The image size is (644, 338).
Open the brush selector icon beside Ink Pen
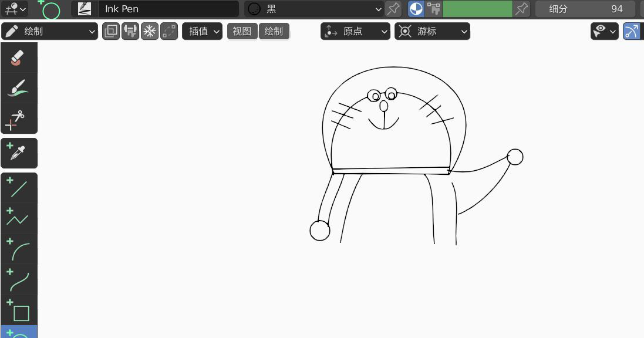pyautogui.click(x=84, y=9)
